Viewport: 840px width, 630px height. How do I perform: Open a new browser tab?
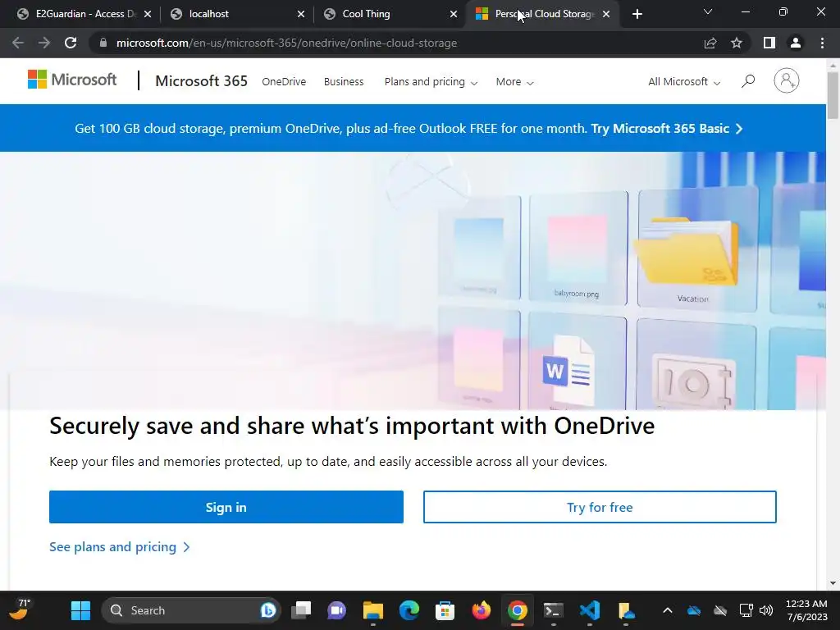click(637, 14)
